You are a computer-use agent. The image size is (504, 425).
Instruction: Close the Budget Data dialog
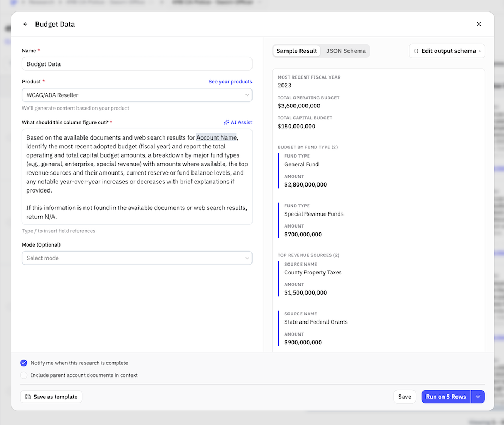click(478, 24)
